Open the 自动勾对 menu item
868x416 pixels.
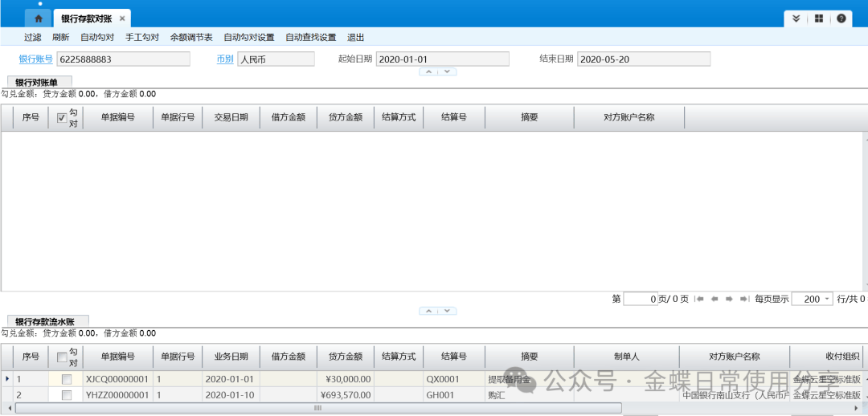point(97,37)
